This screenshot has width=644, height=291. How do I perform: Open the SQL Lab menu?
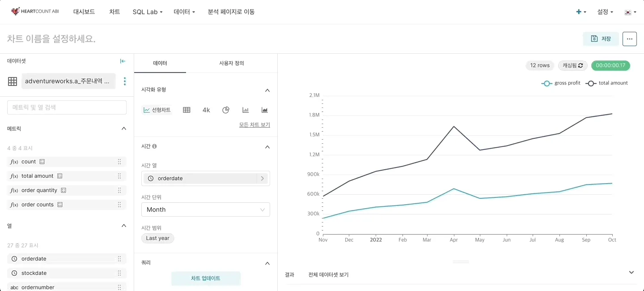[x=148, y=12]
